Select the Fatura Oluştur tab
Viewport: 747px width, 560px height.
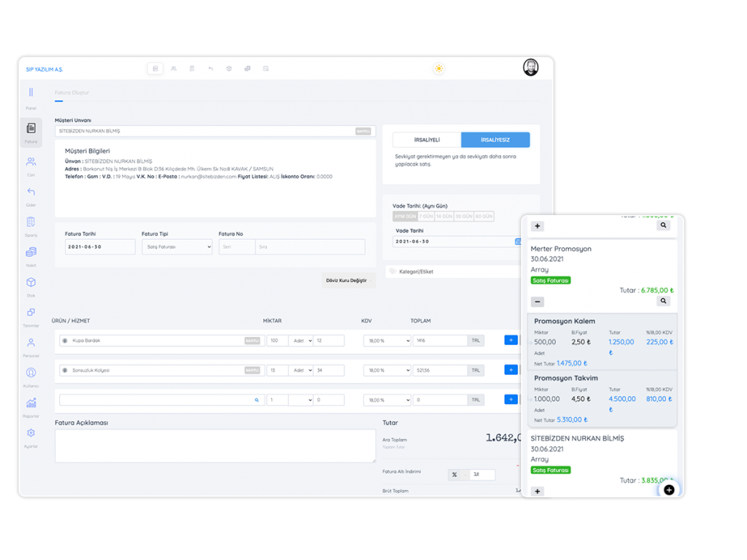pos(70,93)
